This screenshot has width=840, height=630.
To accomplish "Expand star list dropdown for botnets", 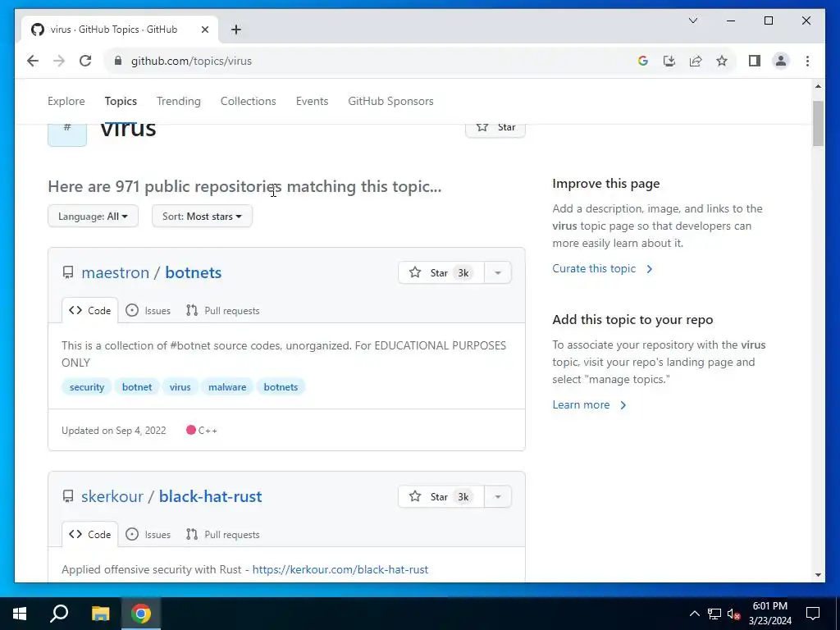I will coord(498,272).
